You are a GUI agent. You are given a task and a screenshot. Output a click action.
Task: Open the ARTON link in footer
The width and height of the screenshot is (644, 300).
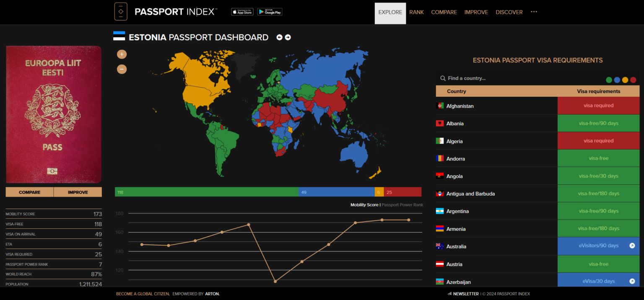tap(212, 294)
